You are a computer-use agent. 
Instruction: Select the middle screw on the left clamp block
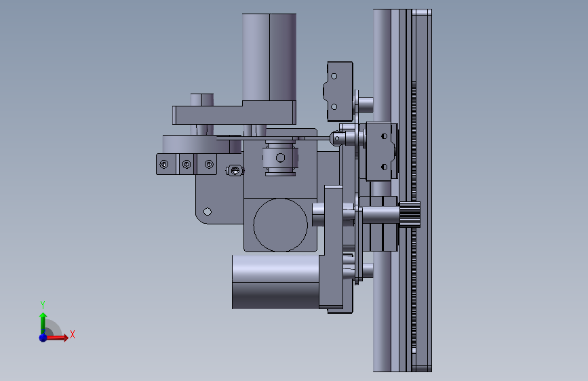[187, 164]
